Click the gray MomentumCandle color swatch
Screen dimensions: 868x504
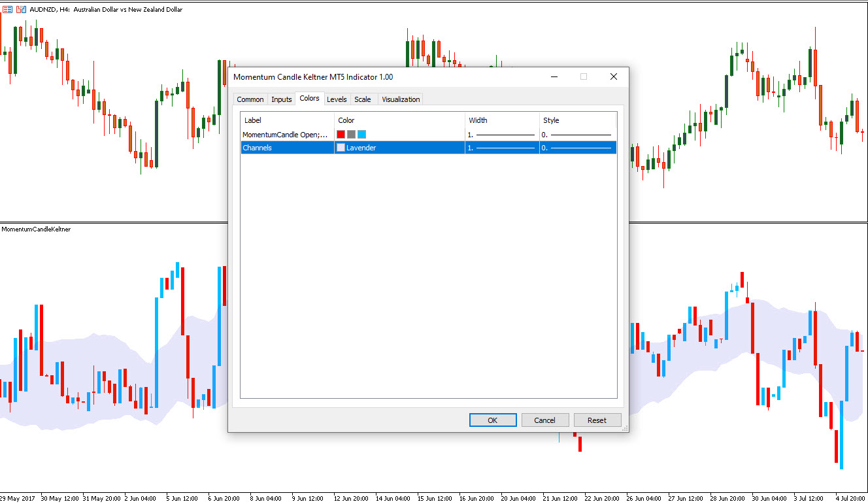coord(351,134)
